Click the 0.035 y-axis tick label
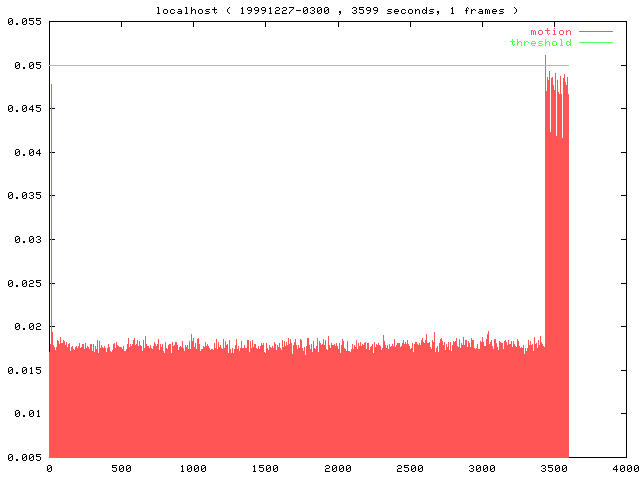This screenshot has width=640, height=480. [24, 196]
